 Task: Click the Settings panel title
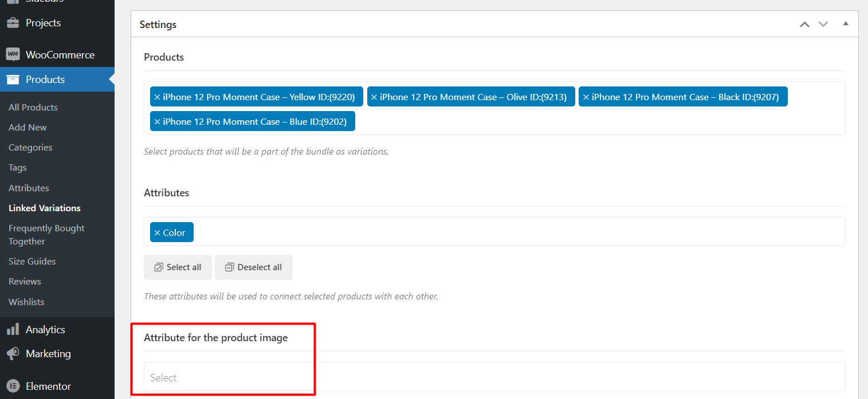pyautogui.click(x=158, y=25)
